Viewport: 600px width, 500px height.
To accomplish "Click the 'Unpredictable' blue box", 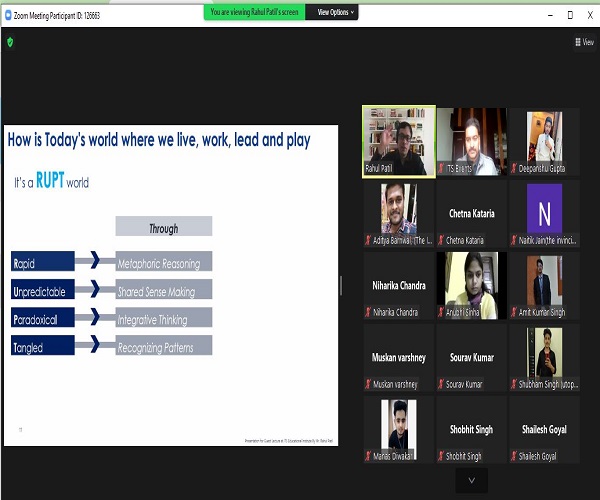I will pyautogui.click(x=42, y=290).
